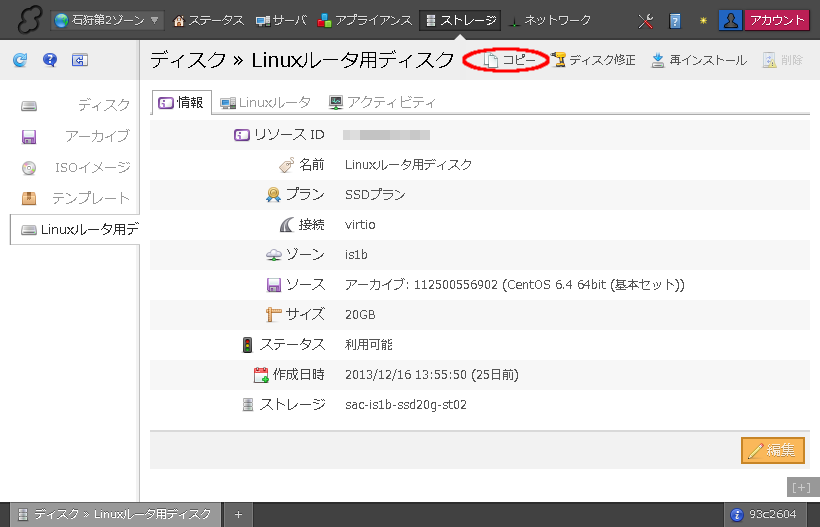Open the tools wrench icon in the top bar
This screenshot has height=527, width=820.
(646, 20)
